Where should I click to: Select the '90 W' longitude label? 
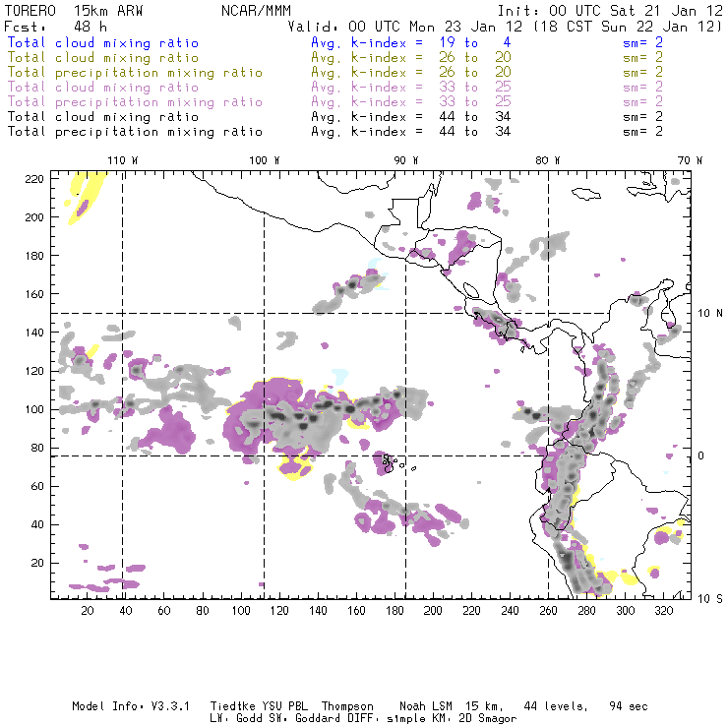click(x=406, y=160)
